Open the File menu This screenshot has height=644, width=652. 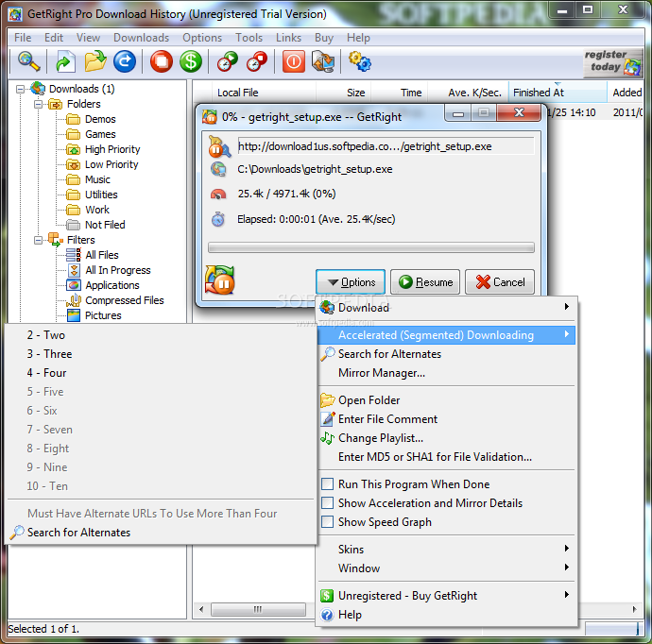[23, 38]
